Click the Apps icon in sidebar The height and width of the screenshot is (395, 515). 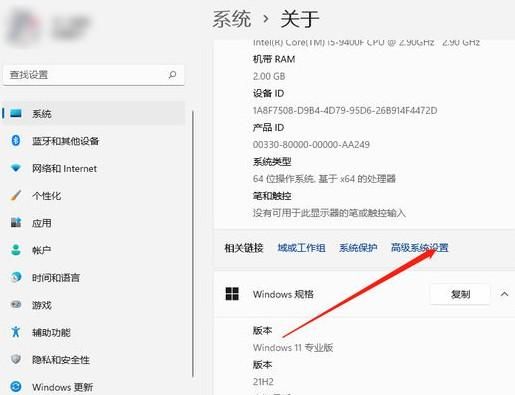coord(16,222)
